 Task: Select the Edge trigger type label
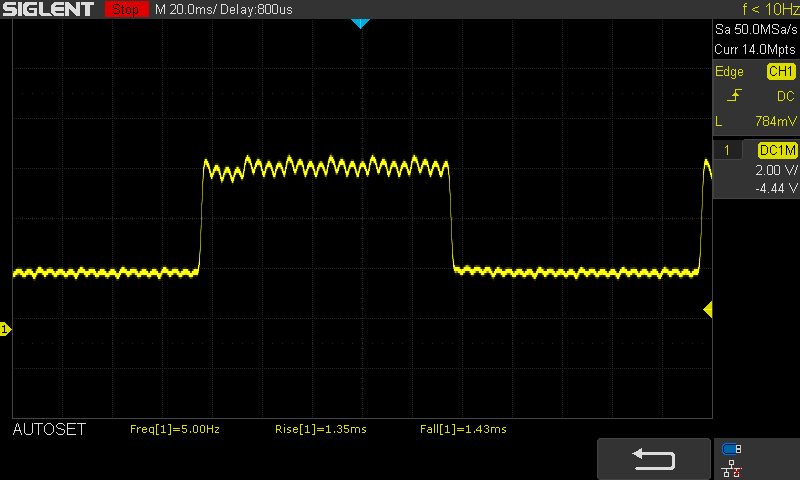729,71
